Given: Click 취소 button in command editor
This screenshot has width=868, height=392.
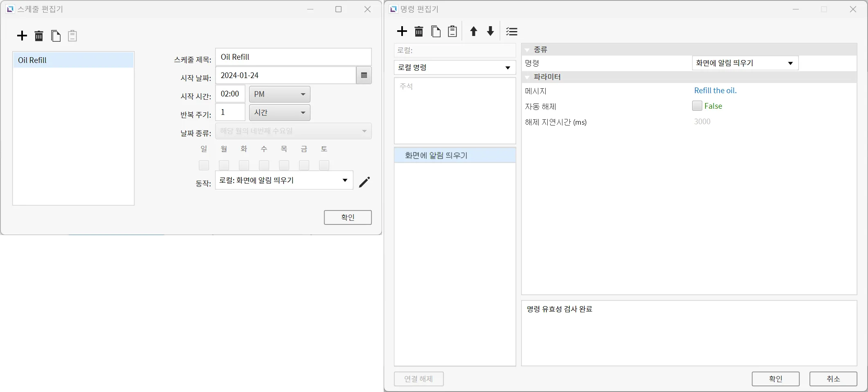Looking at the screenshot, I should 833,379.
